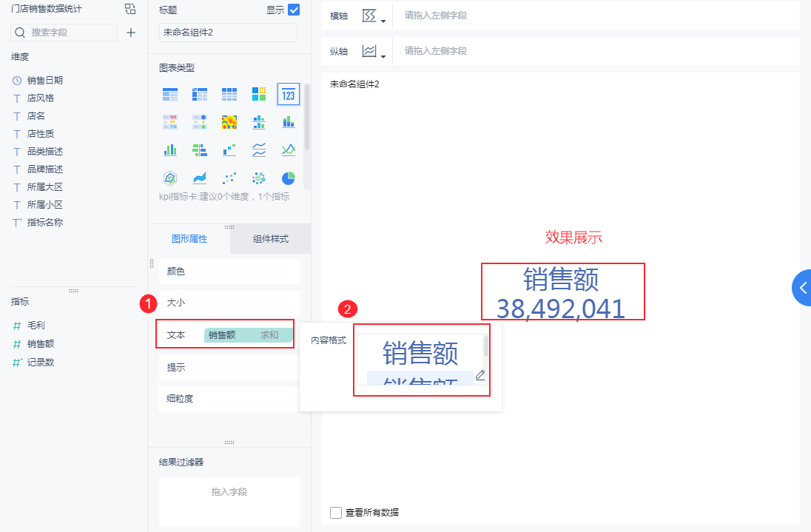
Task: Click the pencil edit icon in content format
Action: (480, 375)
